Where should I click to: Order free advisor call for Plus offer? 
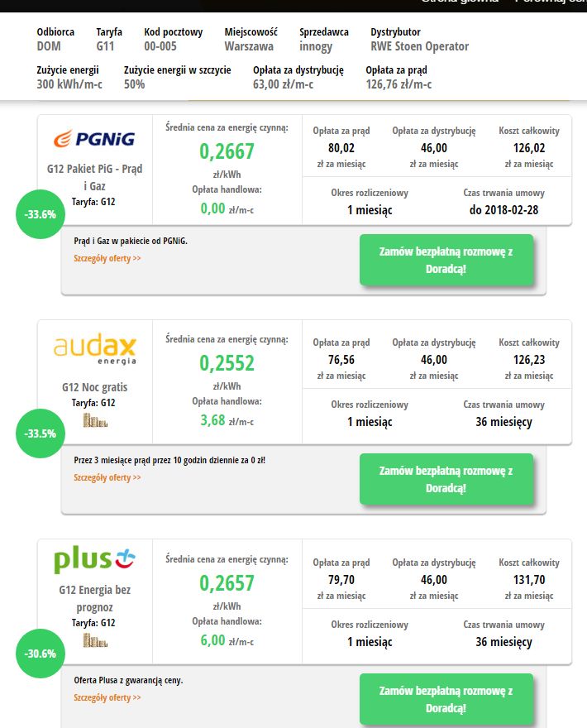[x=446, y=699]
